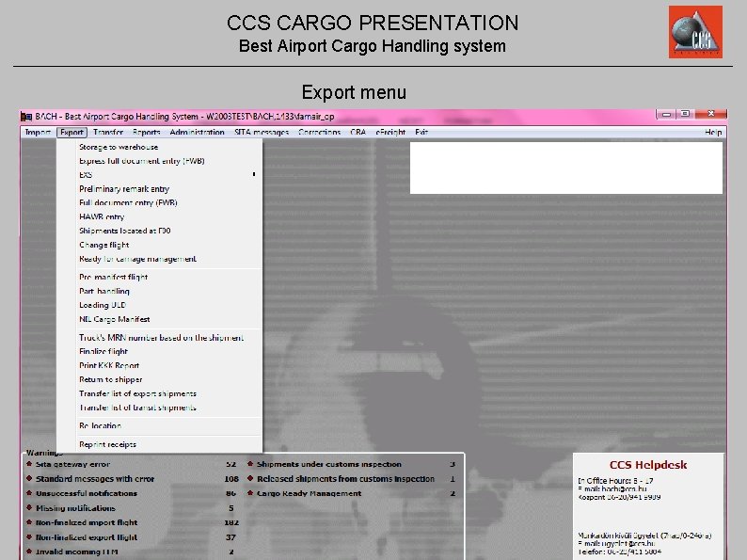Click the BACH application title bar icon
Image resolution: width=747 pixels, height=560 pixels.
click(x=26, y=117)
